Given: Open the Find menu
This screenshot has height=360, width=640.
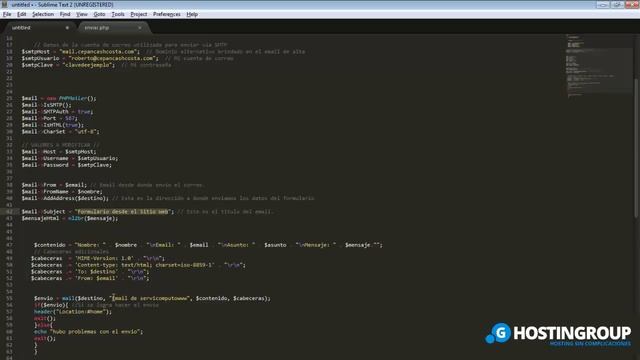Looking at the screenshot, I should (x=65, y=14).
